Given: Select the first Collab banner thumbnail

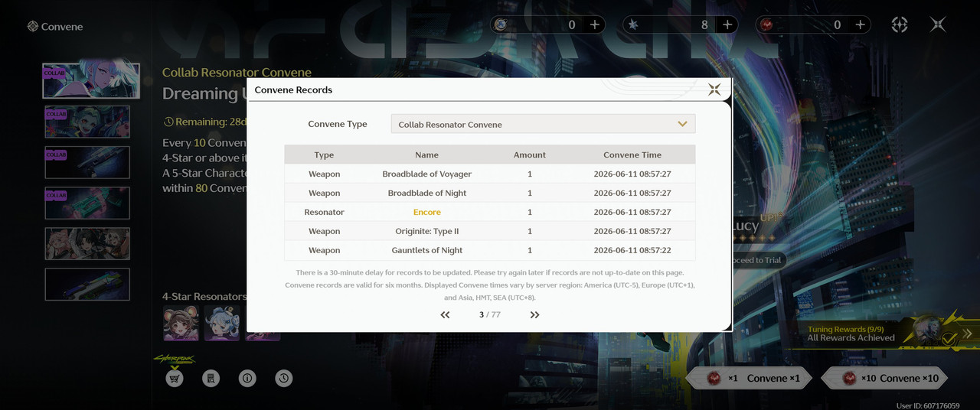Looking at the screenshot, I should pos(91,80).
